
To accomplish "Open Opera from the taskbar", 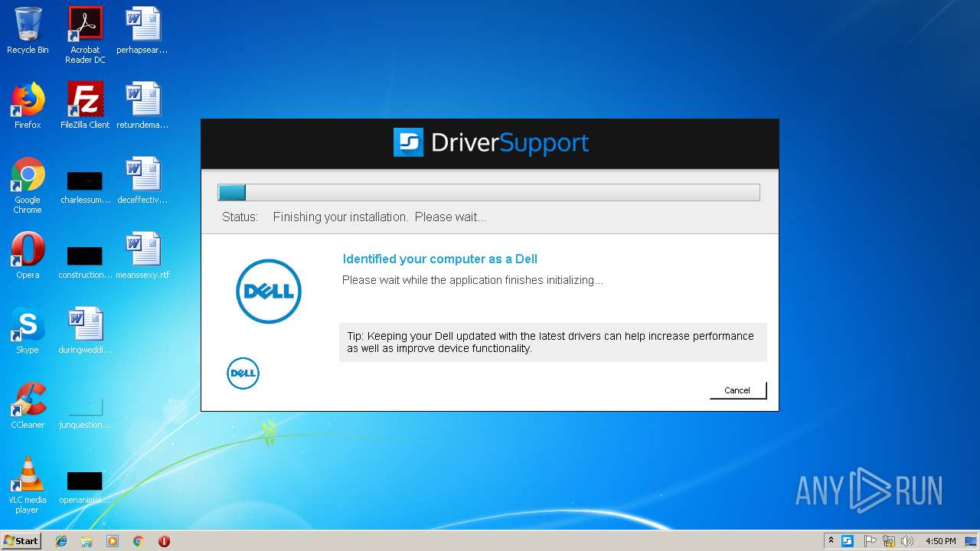I will [164, 541].
